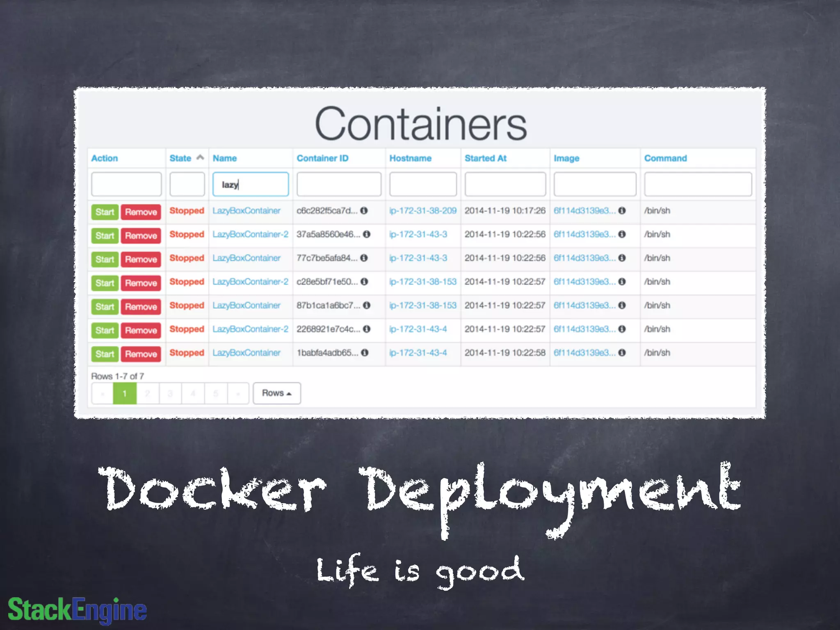Click started time 2014-11-19 10:17:26
840x630 pixels.
pyautogui.click(x=505, y=211)
